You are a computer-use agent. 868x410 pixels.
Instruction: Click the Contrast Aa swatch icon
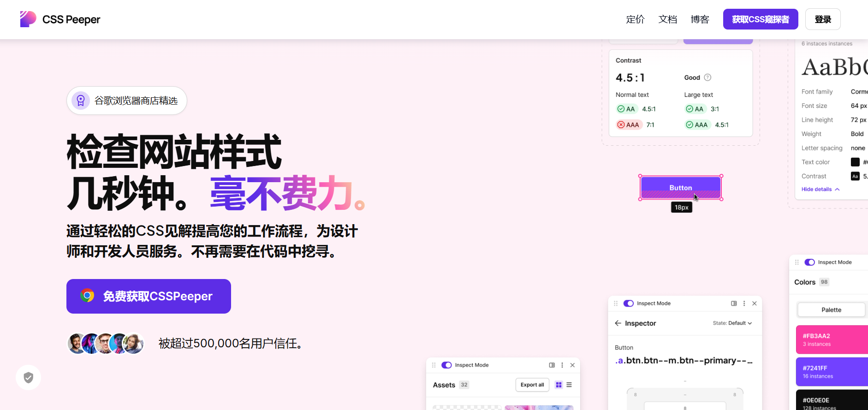tap(855, 176)
